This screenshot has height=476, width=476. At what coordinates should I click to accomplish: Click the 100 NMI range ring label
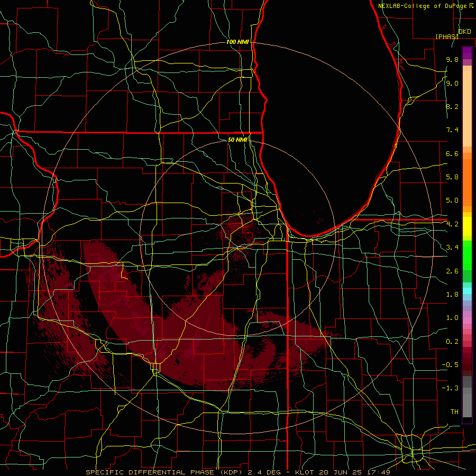237,42
